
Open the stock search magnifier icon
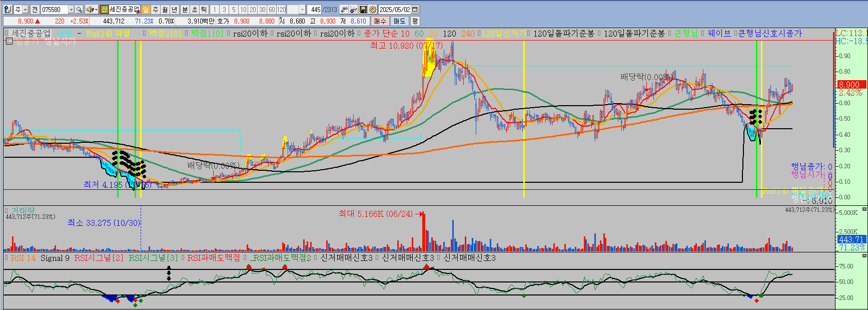tap(79, 10)
